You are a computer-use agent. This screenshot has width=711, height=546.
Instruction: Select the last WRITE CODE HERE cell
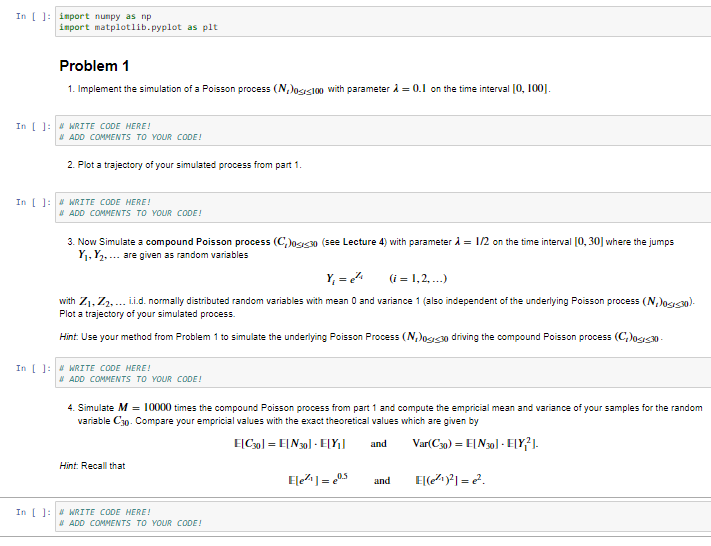[383, 517]
